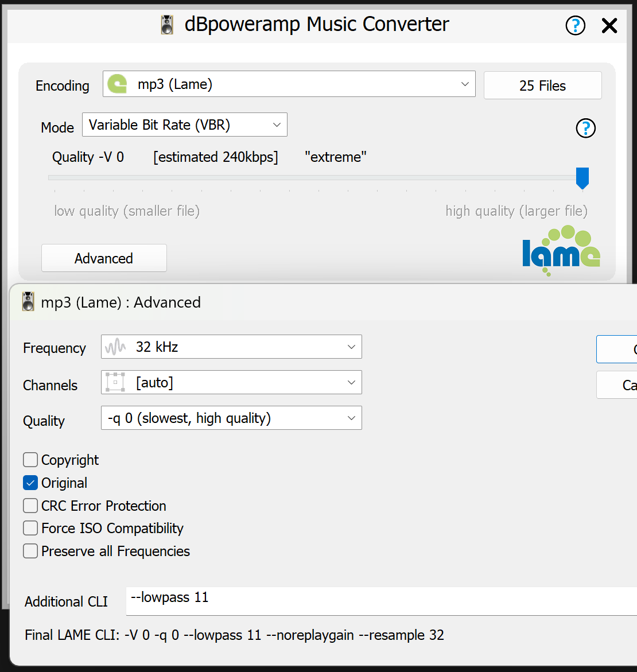Screen dimensions: 637x672
Task: Click the LAME logo
Action: (x=561, y=251)
